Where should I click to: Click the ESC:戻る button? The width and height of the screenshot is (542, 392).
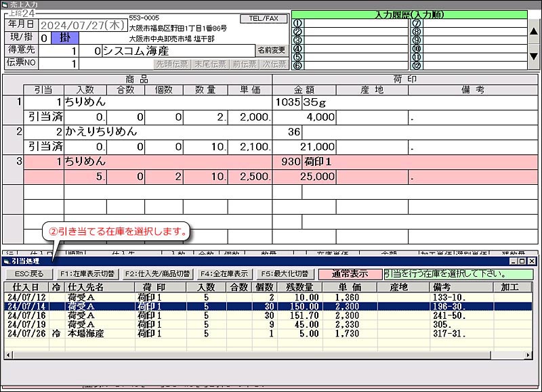click(x=28, y=274)
